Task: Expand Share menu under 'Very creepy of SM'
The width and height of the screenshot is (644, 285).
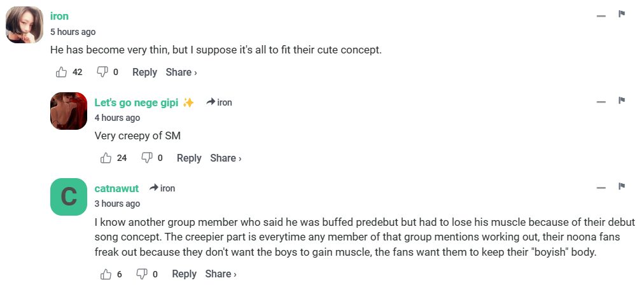Action: coord(226,158)
